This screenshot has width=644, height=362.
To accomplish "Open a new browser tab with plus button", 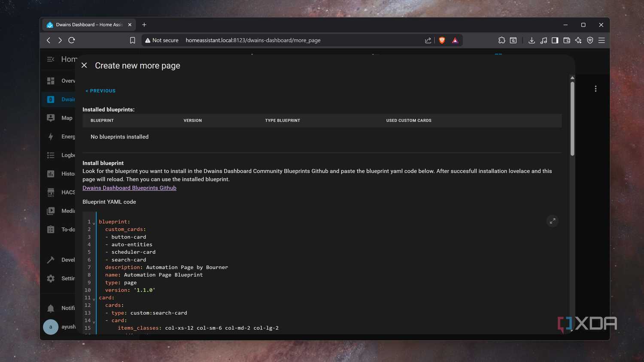I will (x=144, y=25).
